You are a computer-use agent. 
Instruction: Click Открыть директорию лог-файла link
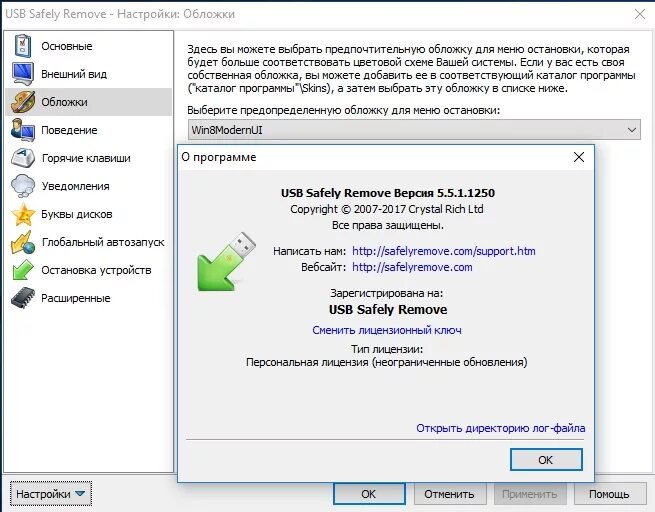pos(500,428)
